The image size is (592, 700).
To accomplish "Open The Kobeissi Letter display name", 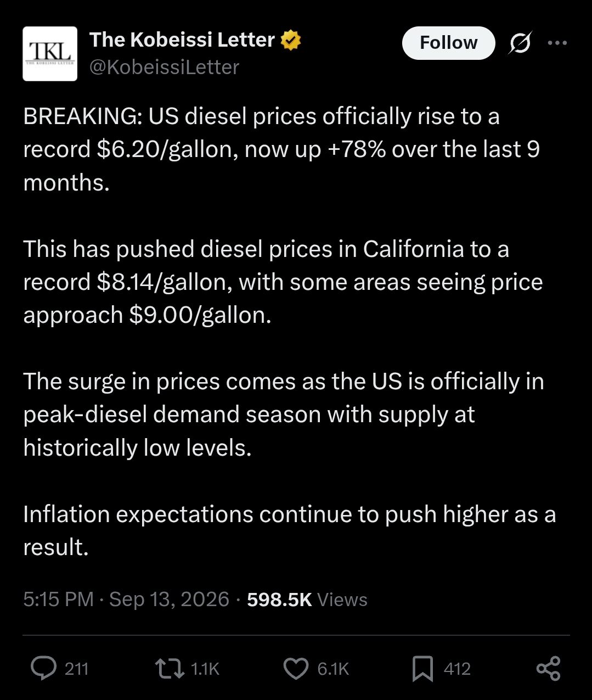I will (182, 40).
